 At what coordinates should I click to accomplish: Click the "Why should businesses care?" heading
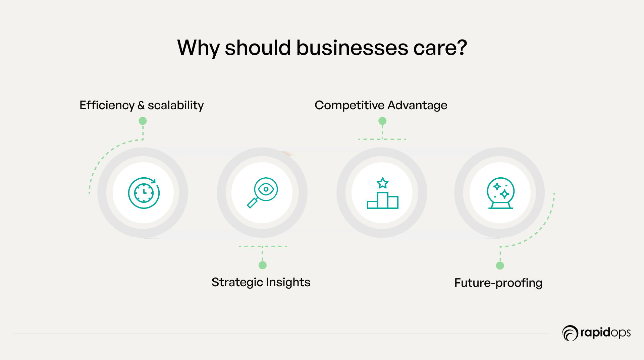click(x=322, y=48)
